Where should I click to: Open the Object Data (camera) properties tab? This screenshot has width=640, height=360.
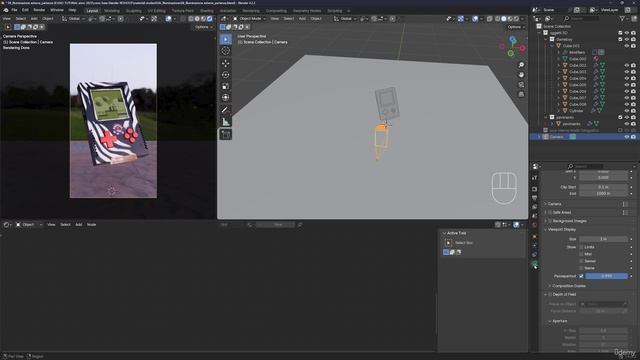coord(535,264)
